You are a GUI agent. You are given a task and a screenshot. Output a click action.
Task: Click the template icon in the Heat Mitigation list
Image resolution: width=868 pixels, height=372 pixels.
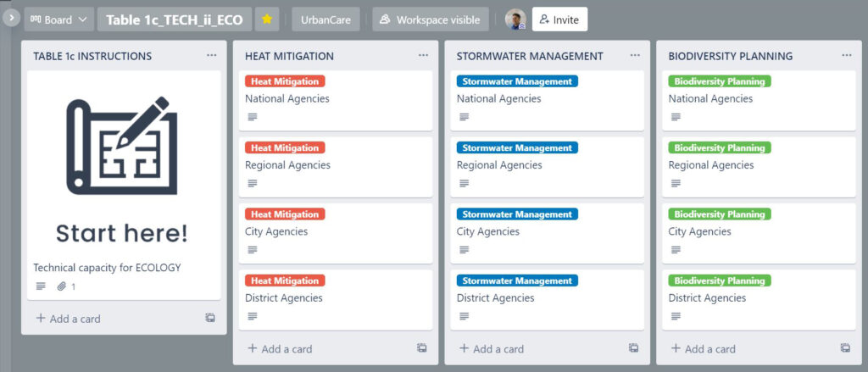[x=421, y=348]
